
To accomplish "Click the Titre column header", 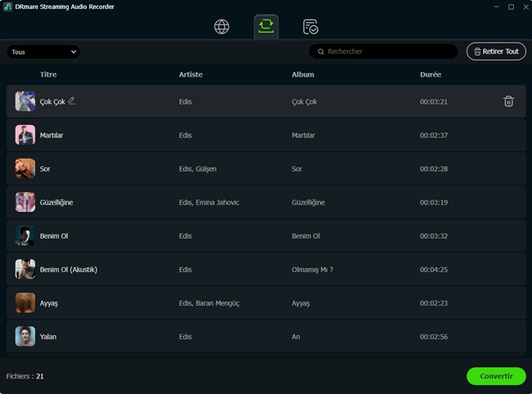I will pyautogui.click(x=48, y=74).
